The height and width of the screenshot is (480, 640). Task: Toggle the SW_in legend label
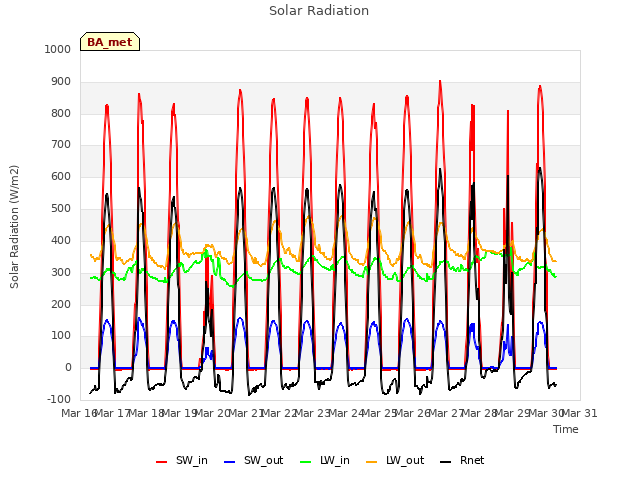click(192, 460)
